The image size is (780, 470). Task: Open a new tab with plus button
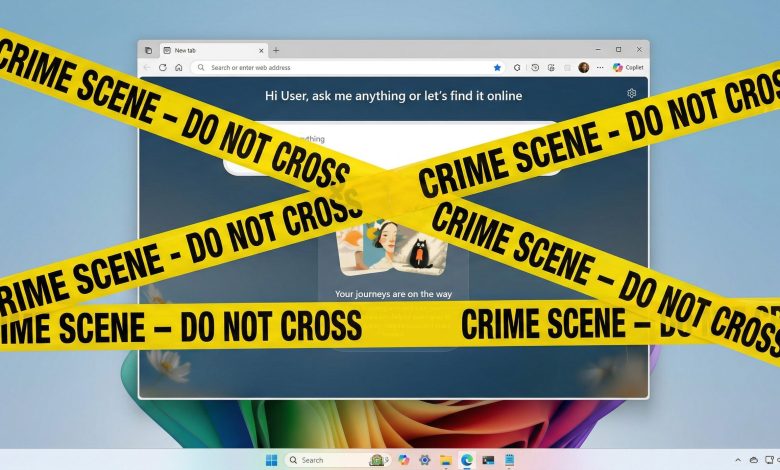[x=276, y=50]
